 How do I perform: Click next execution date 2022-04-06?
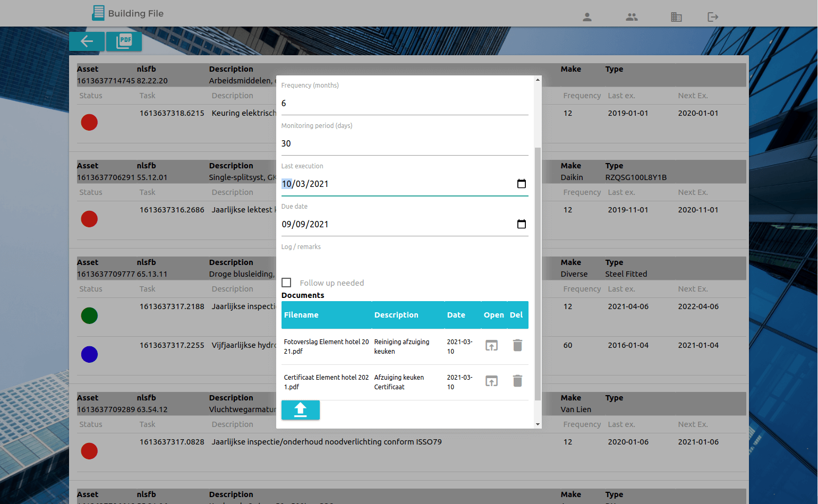[x=698, y=306]
